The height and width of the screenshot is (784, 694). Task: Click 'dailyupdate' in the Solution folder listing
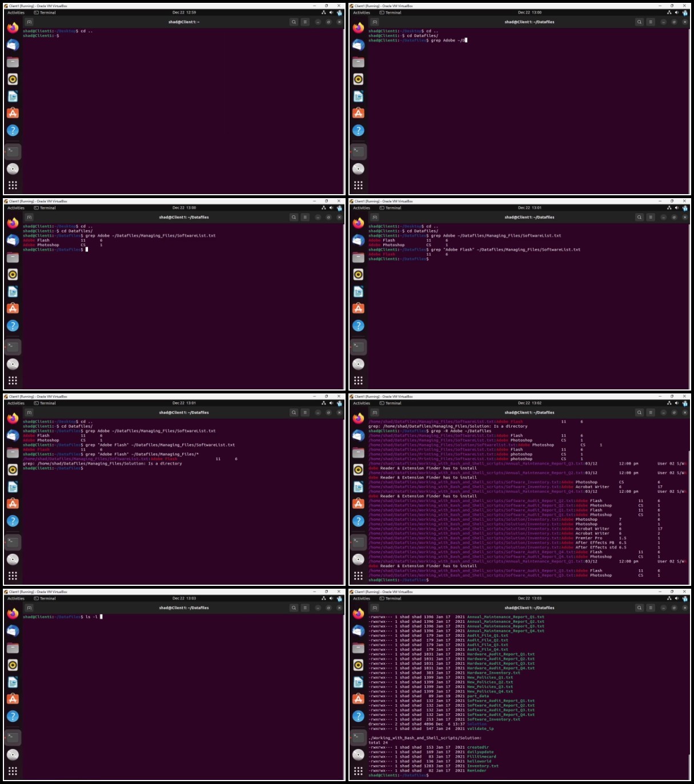[x=480, y=752]
